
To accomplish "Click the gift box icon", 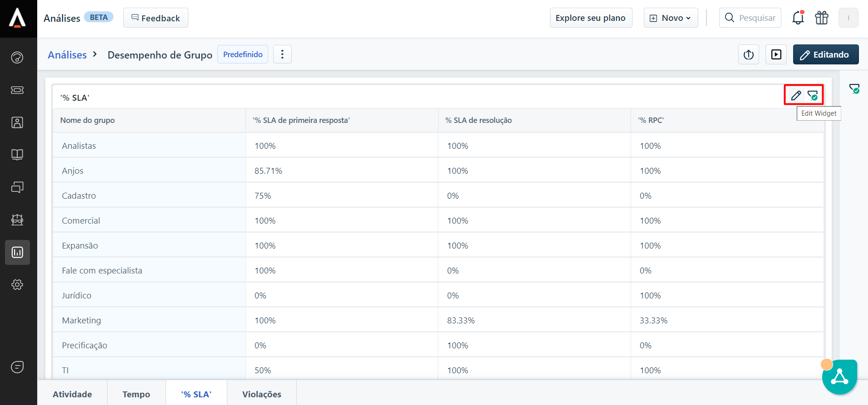I will (x=822, y=18).
